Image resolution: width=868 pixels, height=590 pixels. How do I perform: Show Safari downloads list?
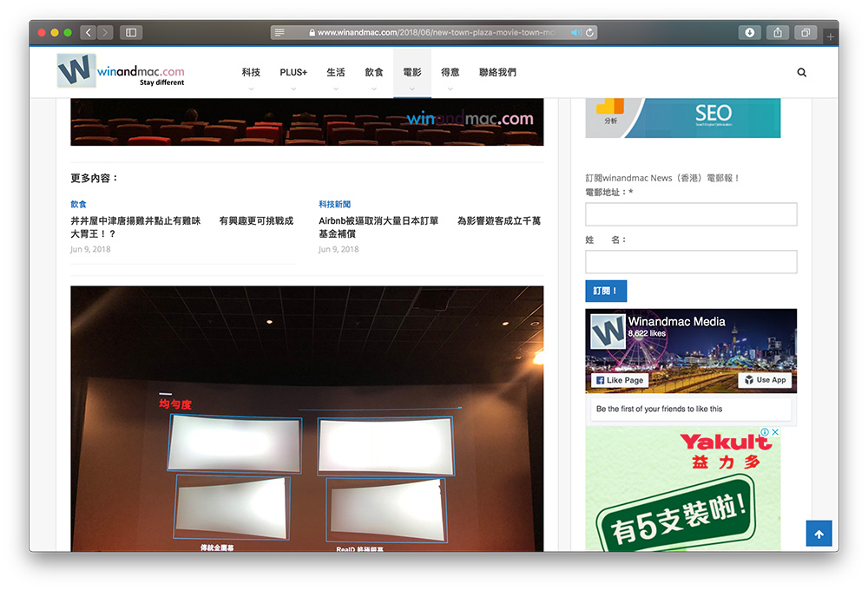[x=750, y=32]
